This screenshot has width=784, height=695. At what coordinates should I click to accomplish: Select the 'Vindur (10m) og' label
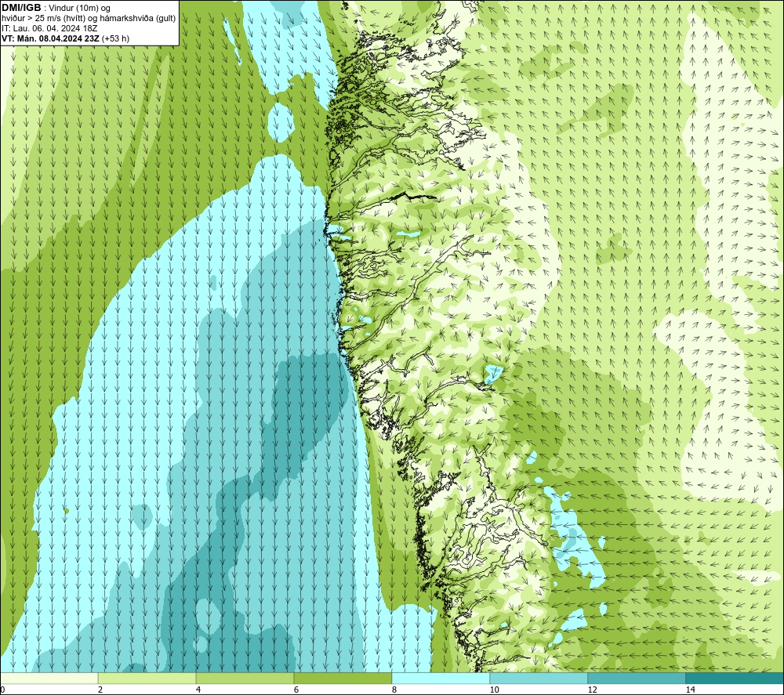click(79, 8)
